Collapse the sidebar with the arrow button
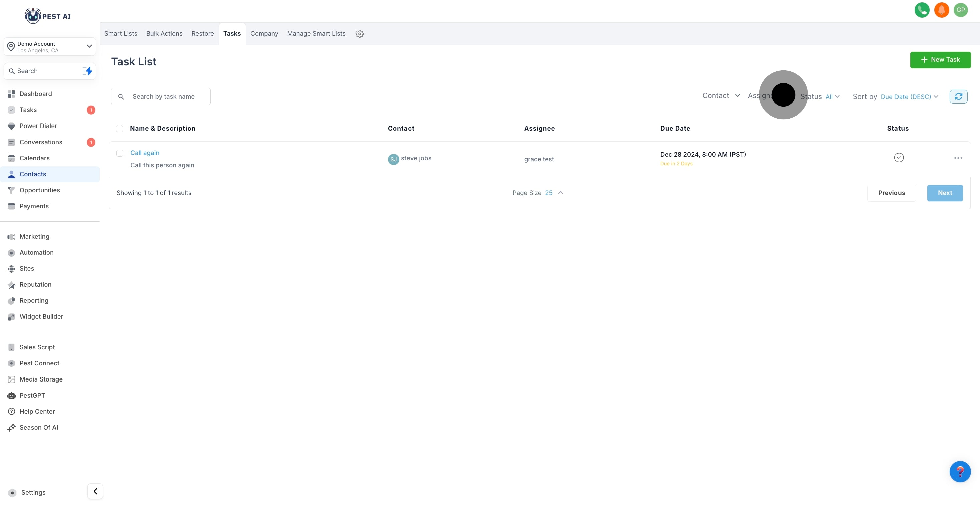This screenshot has height=508, width=980. (x=95, y=491)
